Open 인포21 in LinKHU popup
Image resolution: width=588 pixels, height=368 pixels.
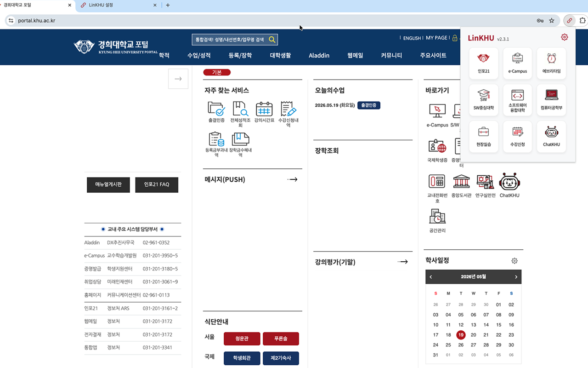(x=483, y=63)
